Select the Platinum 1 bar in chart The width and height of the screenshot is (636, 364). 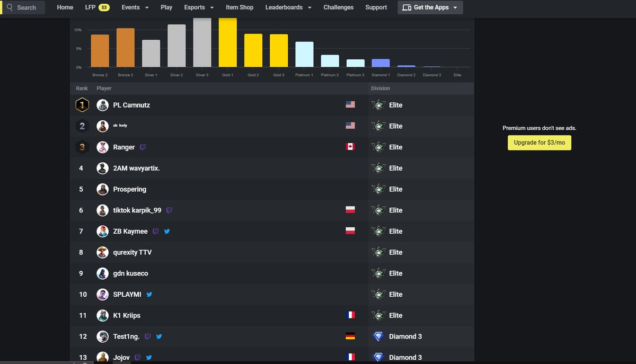point(304,55)
